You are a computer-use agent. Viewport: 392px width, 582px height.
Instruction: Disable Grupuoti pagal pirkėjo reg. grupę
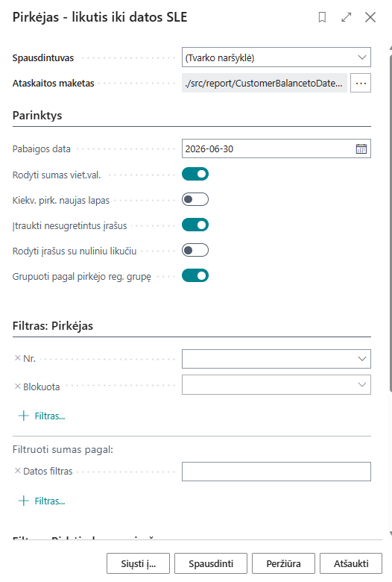pos(195,276)
